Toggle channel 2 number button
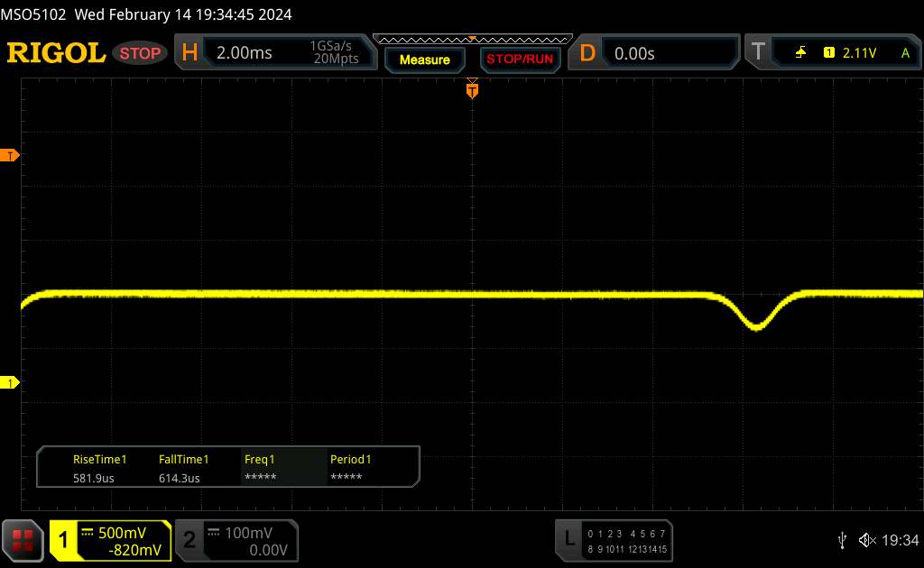Screen dimensions: 924x568 tap(189, 540)
